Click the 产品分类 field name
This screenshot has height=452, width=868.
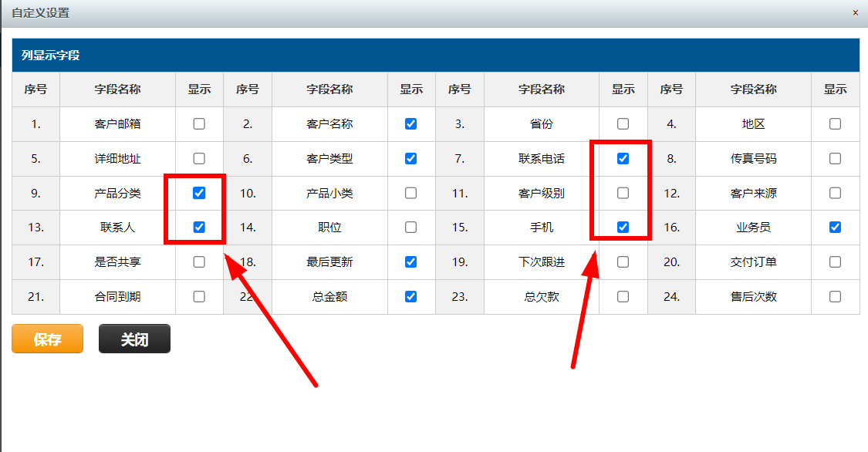pos(117,193)
